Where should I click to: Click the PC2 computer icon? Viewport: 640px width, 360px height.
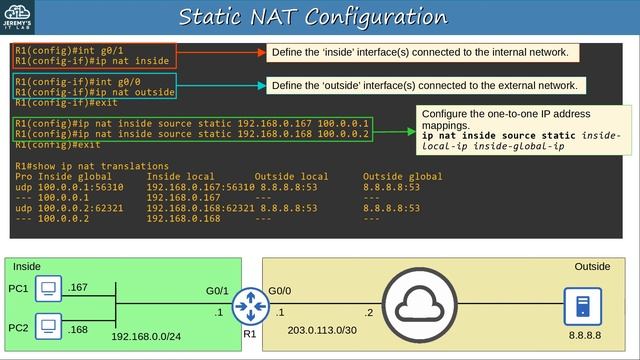pyautogui.click(x=48, y=326)
